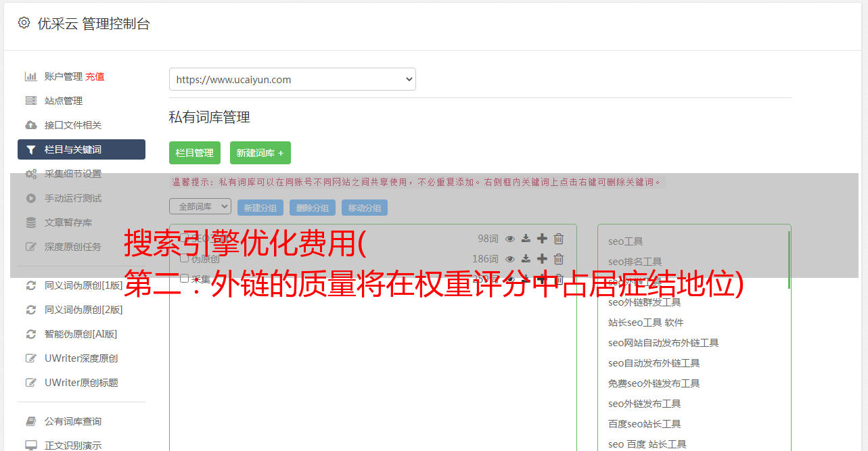The width and height of the screenshot is (868, 451).
Task: Click the trash icon in the 伪原创 row
Action: 559,259
